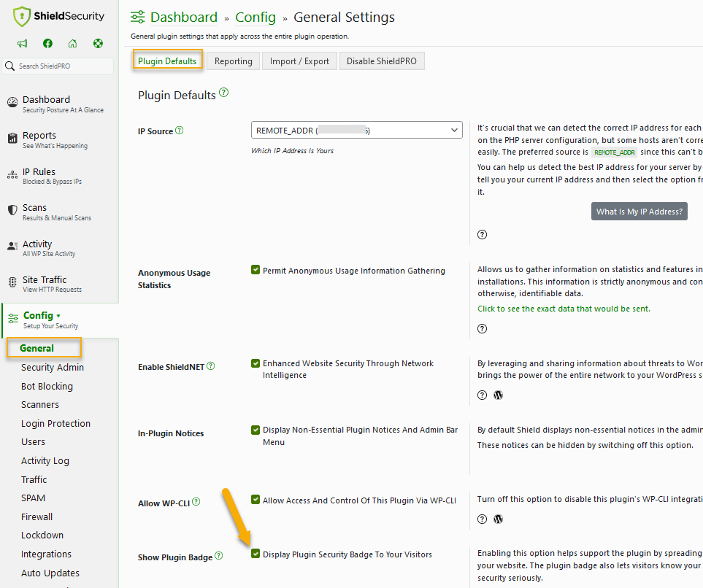Uncheck Permit Anonymous Usage Information Gathering
The width and height of the screenshot is (703, 588).
click(x=256, y=270)
